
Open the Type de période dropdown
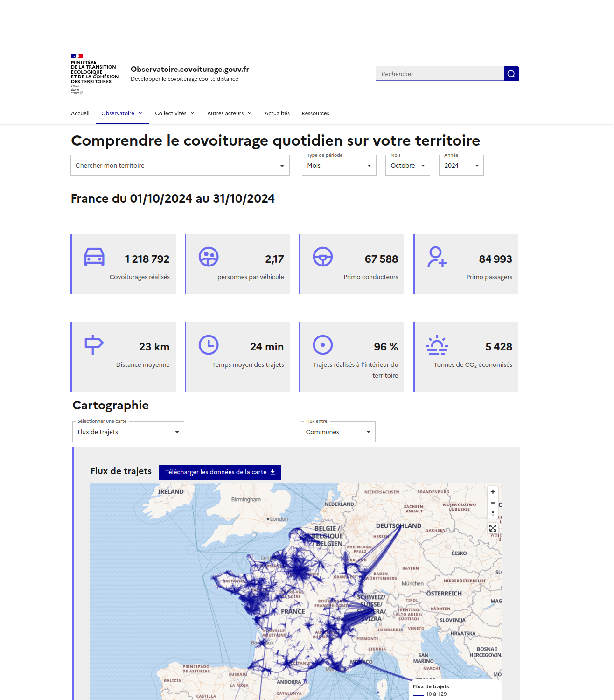tap(339, 166)
